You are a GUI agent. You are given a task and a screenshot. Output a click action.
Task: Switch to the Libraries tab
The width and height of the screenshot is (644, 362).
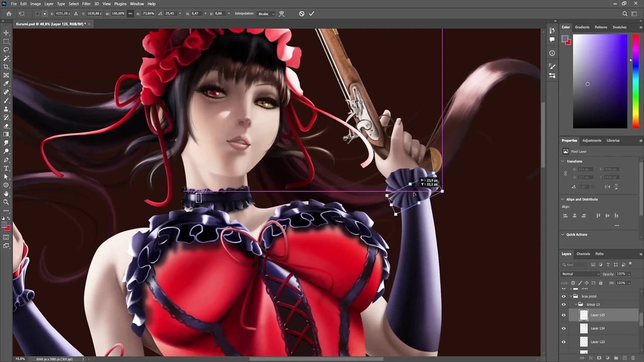coord(613,141)
